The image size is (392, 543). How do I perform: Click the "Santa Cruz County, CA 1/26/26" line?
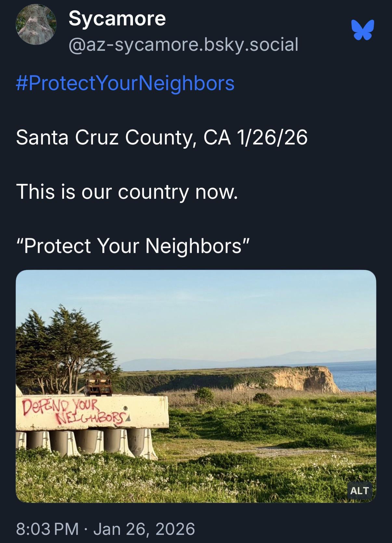(x=162, y=137)
